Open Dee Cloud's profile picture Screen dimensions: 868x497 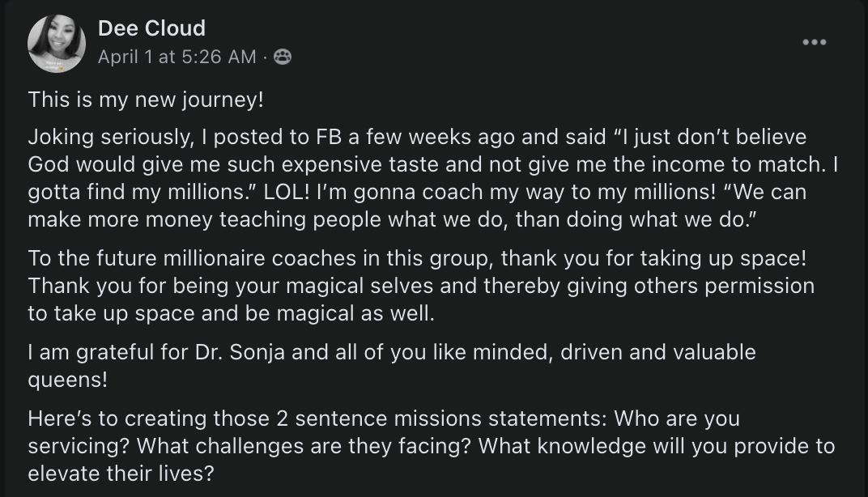click(x=57, y=44)
